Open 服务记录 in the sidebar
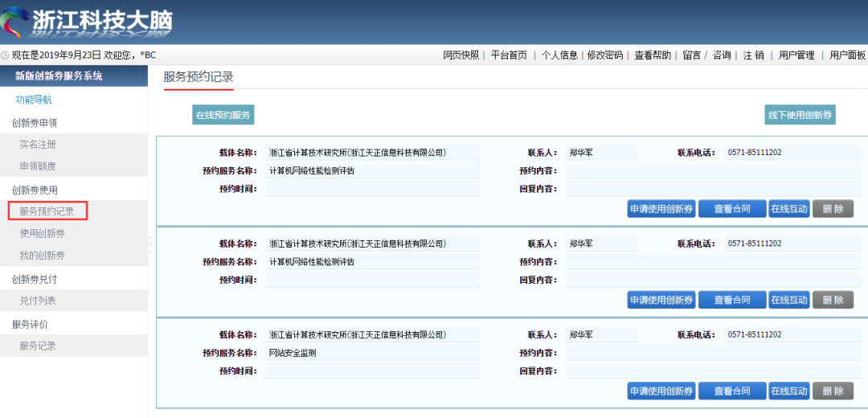The height and width of the screenshot is (418, 868). (38, 346)
